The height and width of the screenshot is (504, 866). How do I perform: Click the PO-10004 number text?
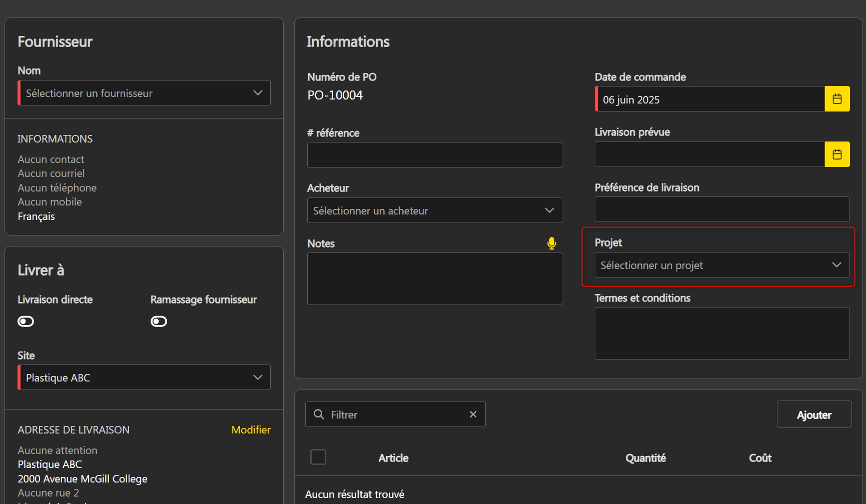point(335,95)
